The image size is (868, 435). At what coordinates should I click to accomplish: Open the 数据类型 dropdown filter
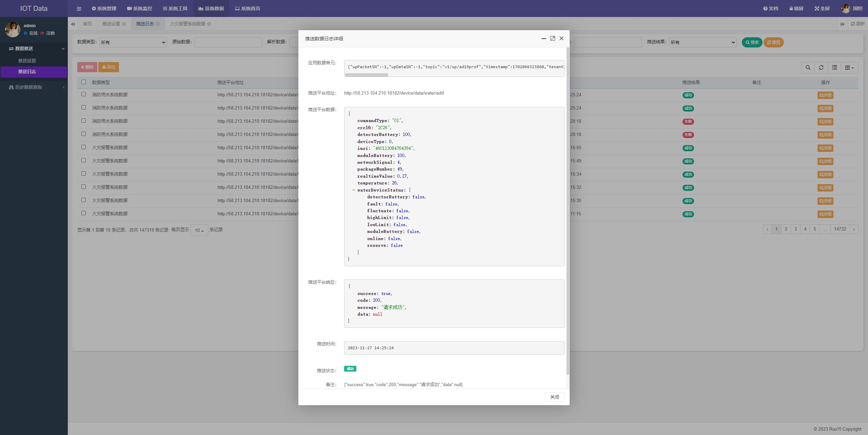coord(133,42)
